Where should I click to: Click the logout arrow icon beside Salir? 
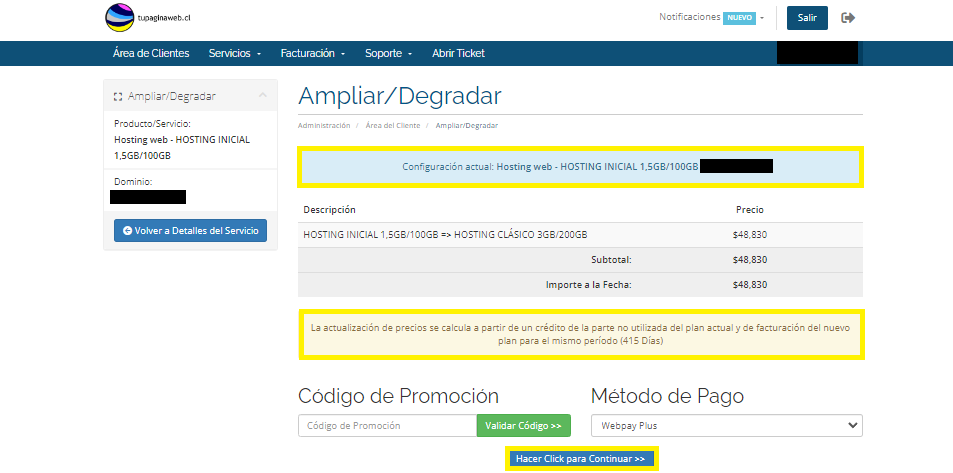tap(849, 18)
